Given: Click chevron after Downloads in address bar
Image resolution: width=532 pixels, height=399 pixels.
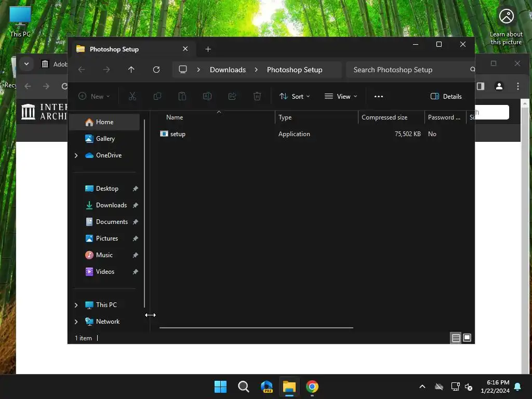Looking at the screenshot, I should pos(256,70).
